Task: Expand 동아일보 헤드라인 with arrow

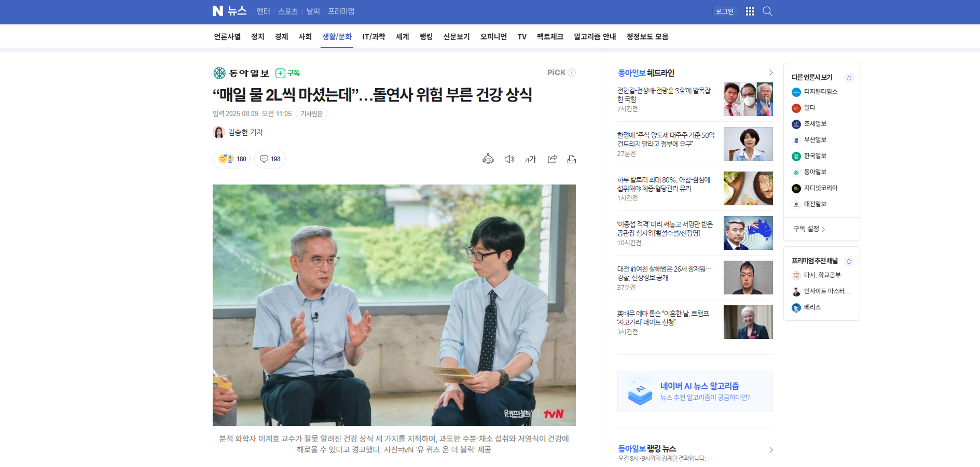Action: point(770,73)
